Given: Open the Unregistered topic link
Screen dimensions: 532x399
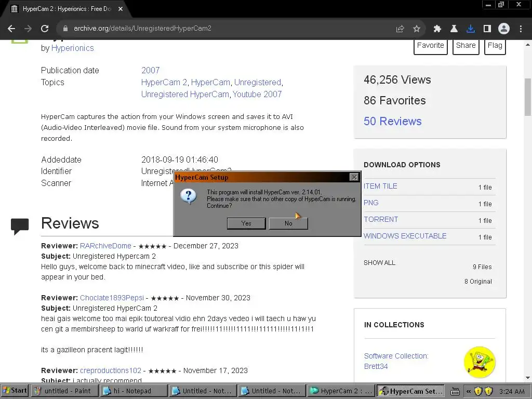Looking at the screenshot, I should pos(258,83).
